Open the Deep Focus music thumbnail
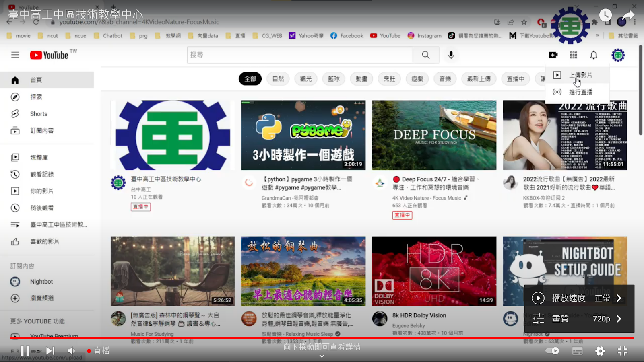 434,135
